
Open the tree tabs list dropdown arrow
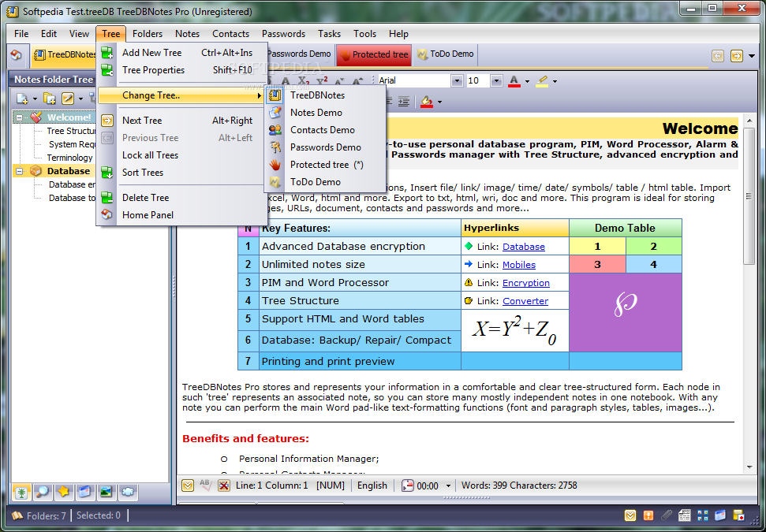click(752, 56)
